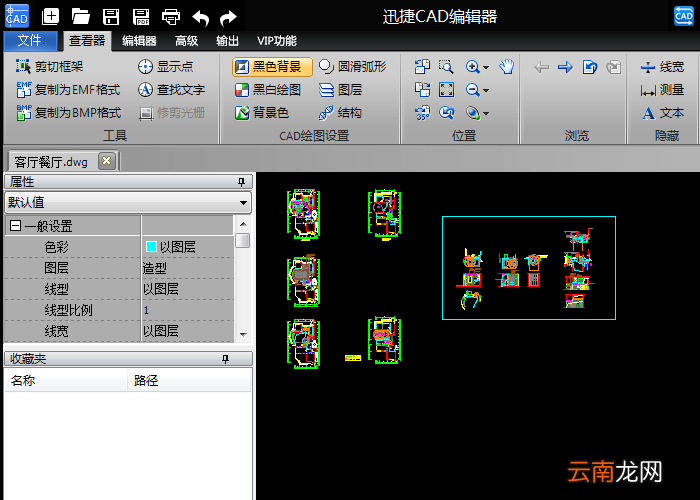The image size is (700, 500).
Task: Select the 测量 measure tool
Action: tap(662, 90)
